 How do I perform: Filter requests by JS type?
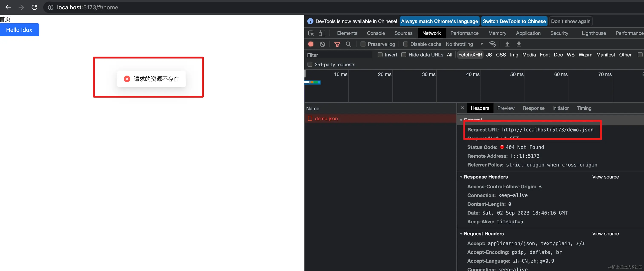click(x=489, y=55)
